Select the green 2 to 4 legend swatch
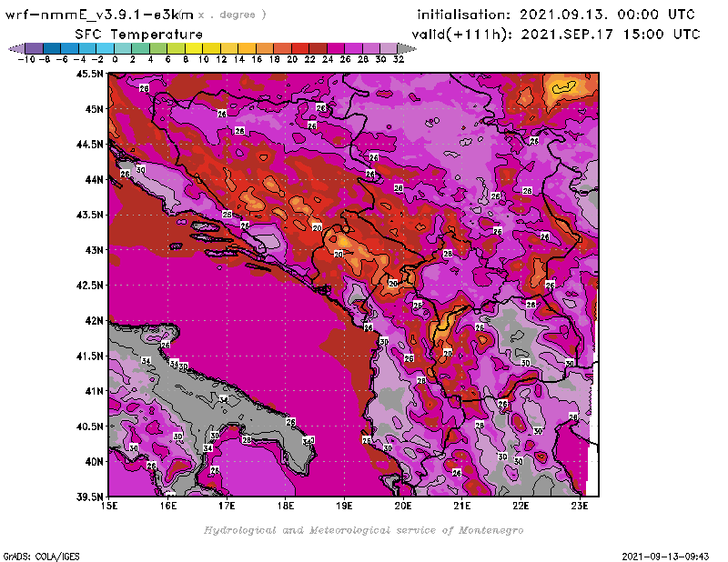The width and height of the screenshot is (728, 562). point(141,48)
